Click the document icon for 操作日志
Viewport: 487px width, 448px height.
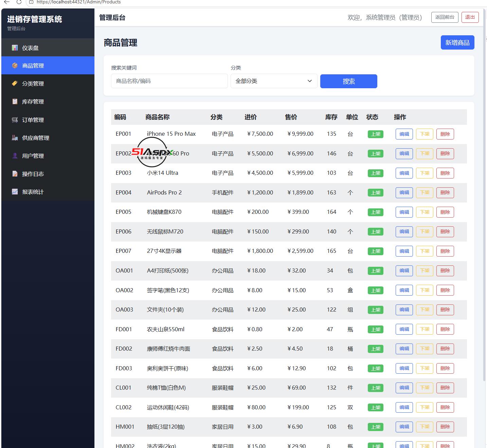(15, 174)
